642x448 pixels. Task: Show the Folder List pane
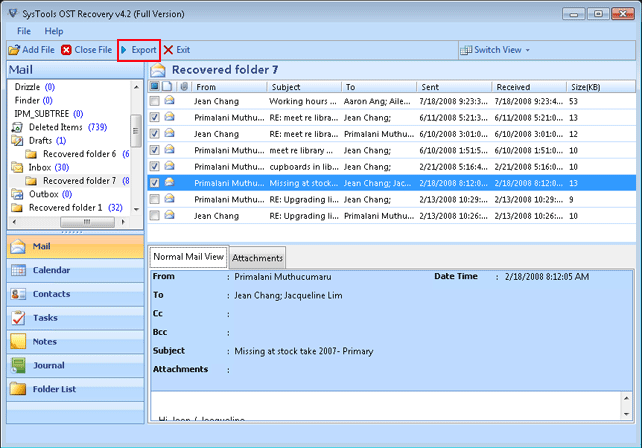[x=19, y=390]
